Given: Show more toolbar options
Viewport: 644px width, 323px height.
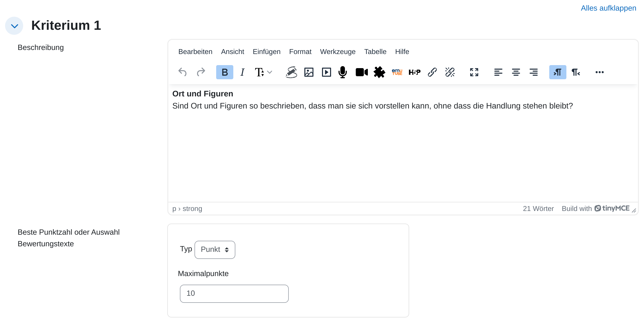Looking at the screenshot, I should pyautogui.click(x=599, y=72).
